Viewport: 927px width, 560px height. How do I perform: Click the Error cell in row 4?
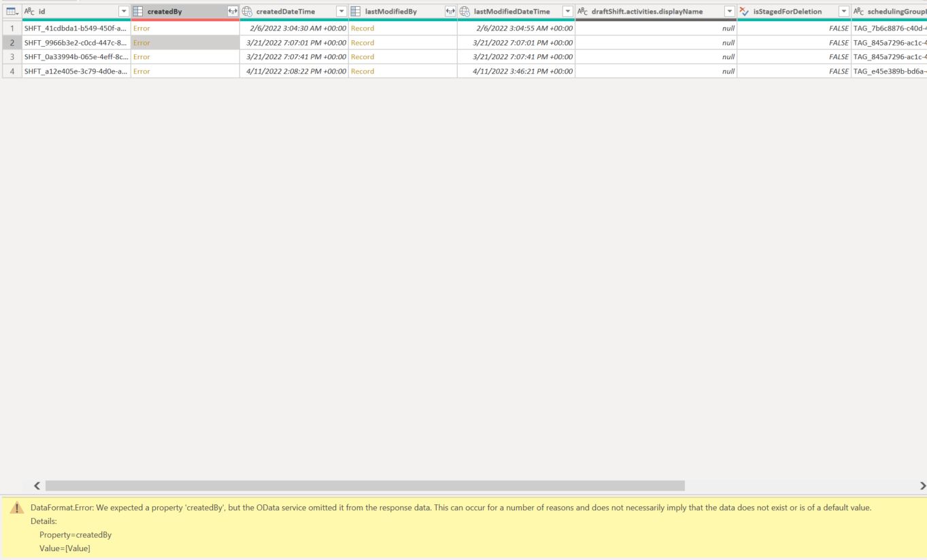[185, 71]
